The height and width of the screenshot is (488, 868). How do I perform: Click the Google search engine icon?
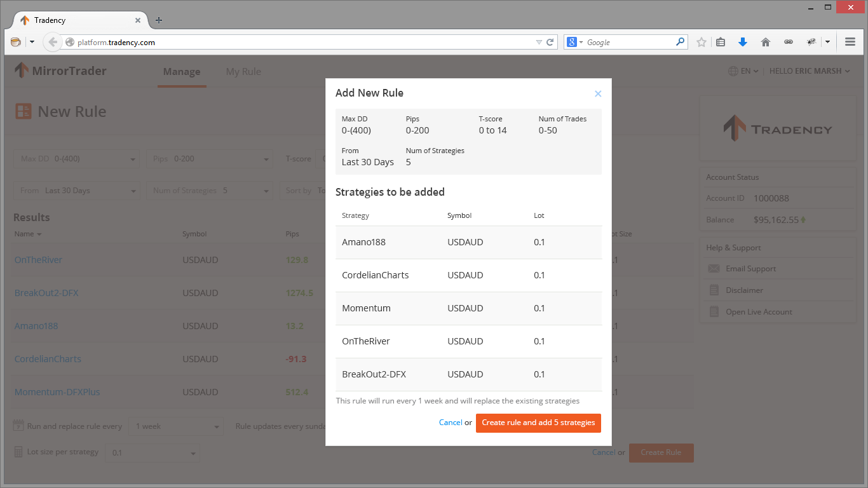coord(572,42)
